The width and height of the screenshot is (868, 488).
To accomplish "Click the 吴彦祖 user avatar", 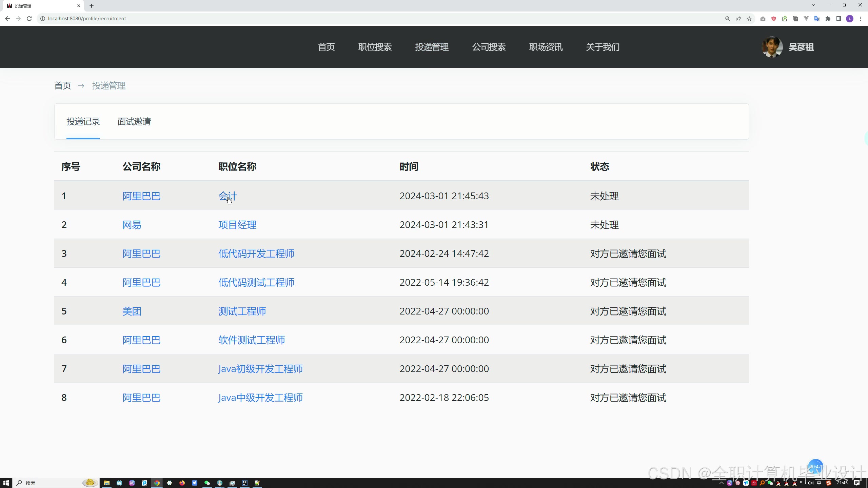I will tap(772, 47).
